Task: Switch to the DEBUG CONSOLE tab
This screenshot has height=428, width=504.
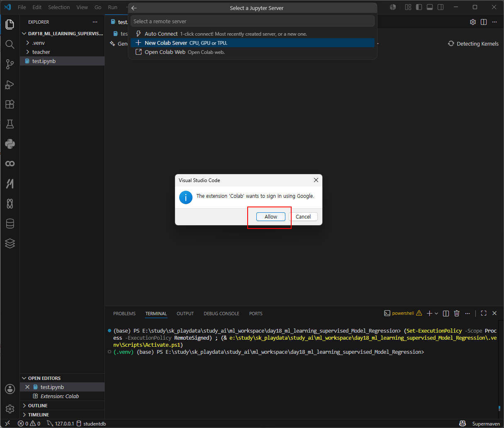Action: click(x=222, y=314)
